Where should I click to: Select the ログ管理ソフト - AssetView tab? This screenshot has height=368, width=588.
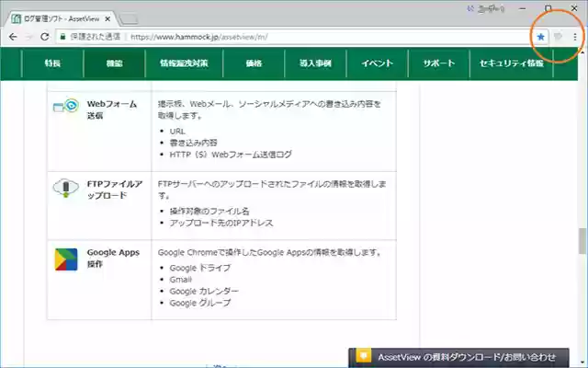pos(62,18)
